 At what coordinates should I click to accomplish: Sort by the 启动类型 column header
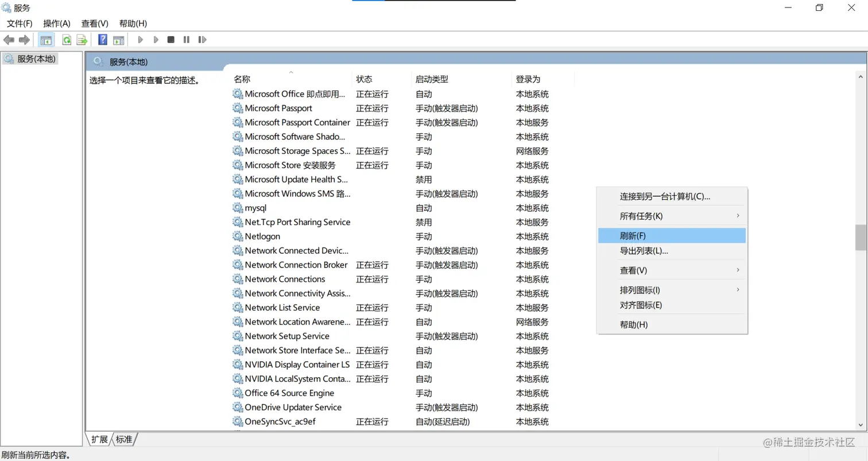click(x=462, y=79)
